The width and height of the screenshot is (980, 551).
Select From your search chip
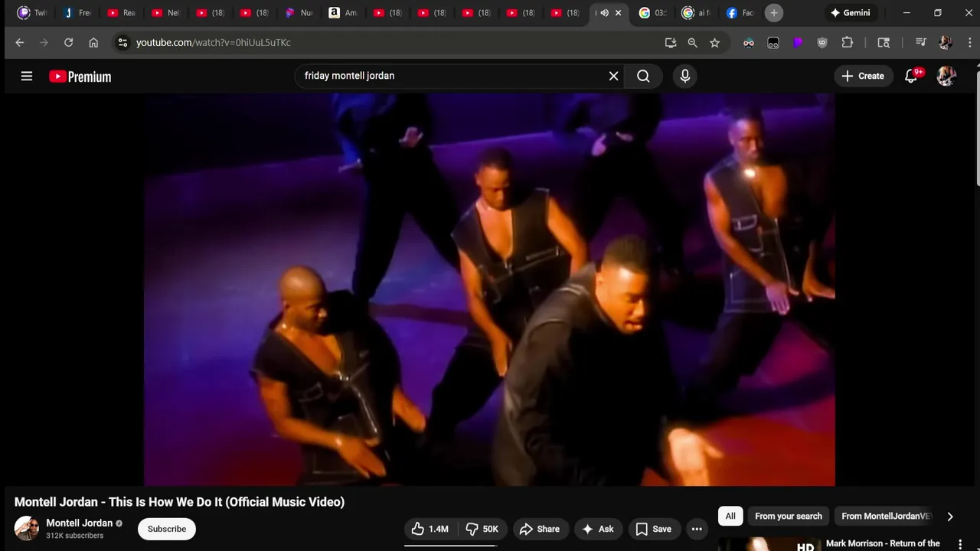[x=789, y=516]
